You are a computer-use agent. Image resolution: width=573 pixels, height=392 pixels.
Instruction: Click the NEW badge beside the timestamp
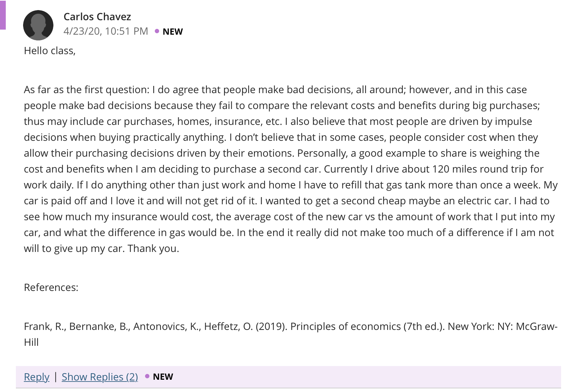(172, 32)
